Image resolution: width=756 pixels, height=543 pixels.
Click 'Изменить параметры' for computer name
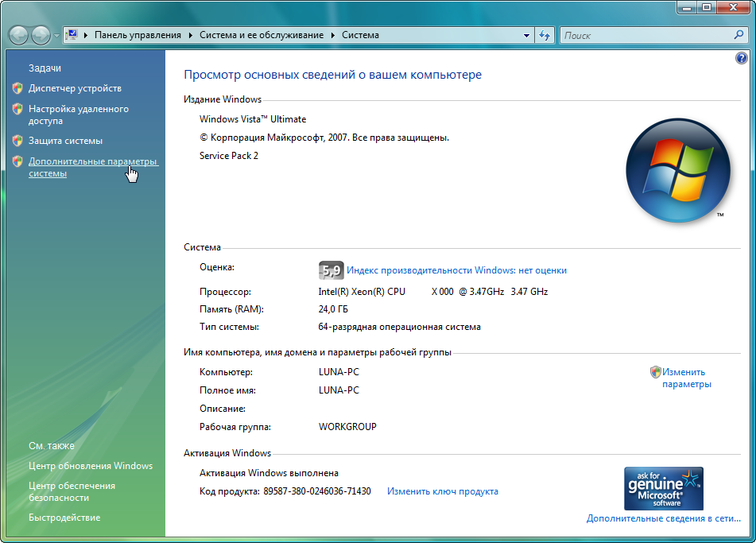pos(686,378)
